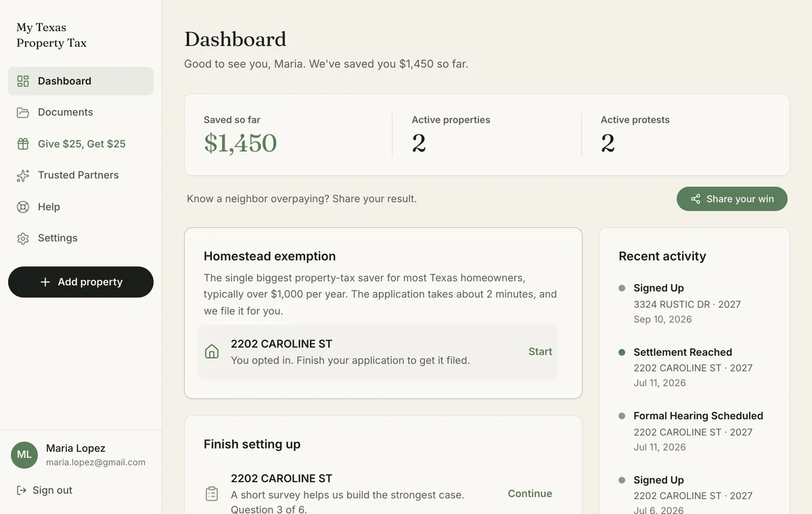Click the sparkle icon for Trusted Partners
The height and width of the screenshot is (514, 812).
23,175
